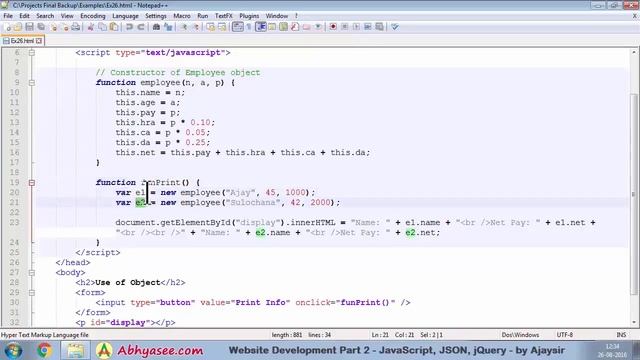Undo the last edit via toolbar
Image resolution: width=640 pixels, height=360 pixels.
(129, 27)
